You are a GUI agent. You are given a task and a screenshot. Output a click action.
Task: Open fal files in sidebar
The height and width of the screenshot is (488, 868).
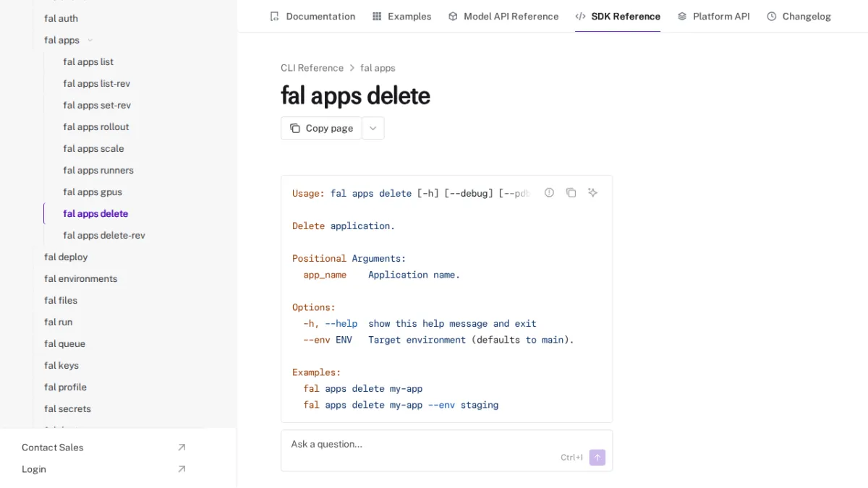click(61, 301)
